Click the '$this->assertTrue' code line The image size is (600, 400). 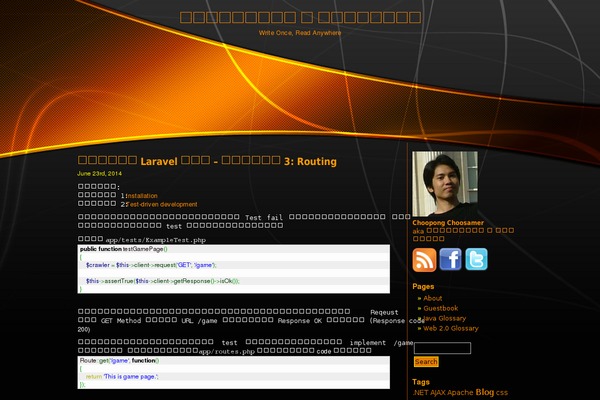click(x=163, y=281)
